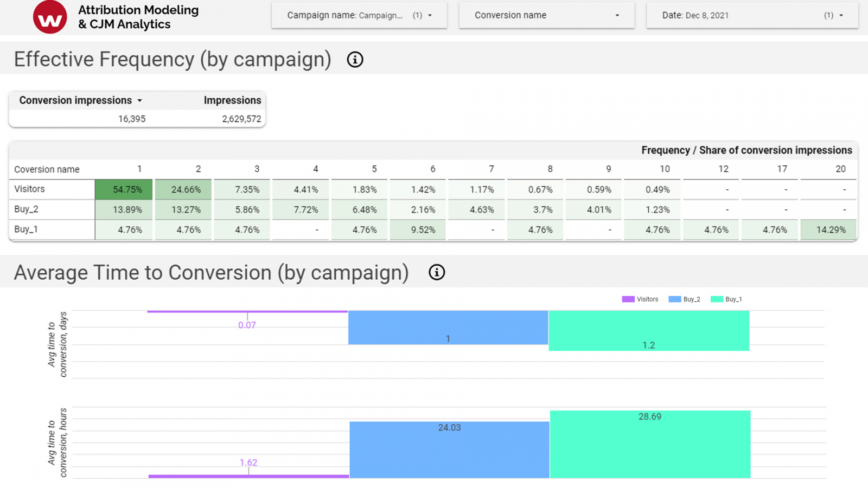This screenshot has height=488, width=868.
Task: Select the Buy_2 row label in table
Action: (x=26, y=209)
